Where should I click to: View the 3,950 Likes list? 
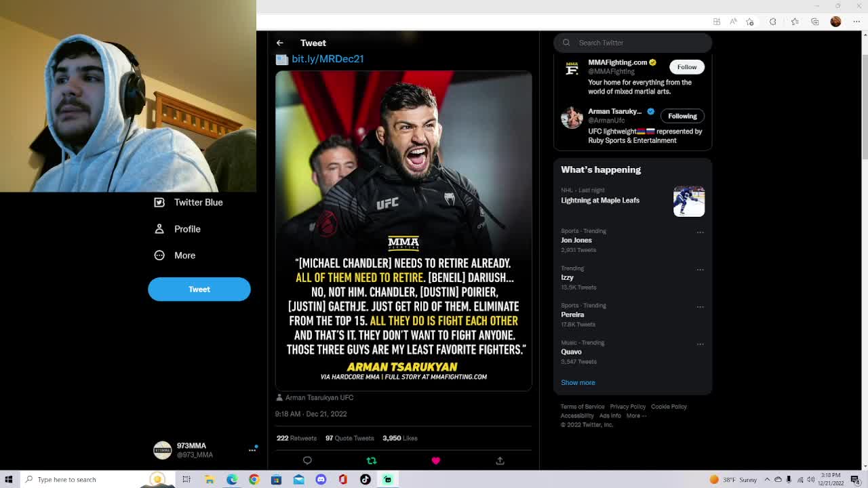(x=399, y=439)
